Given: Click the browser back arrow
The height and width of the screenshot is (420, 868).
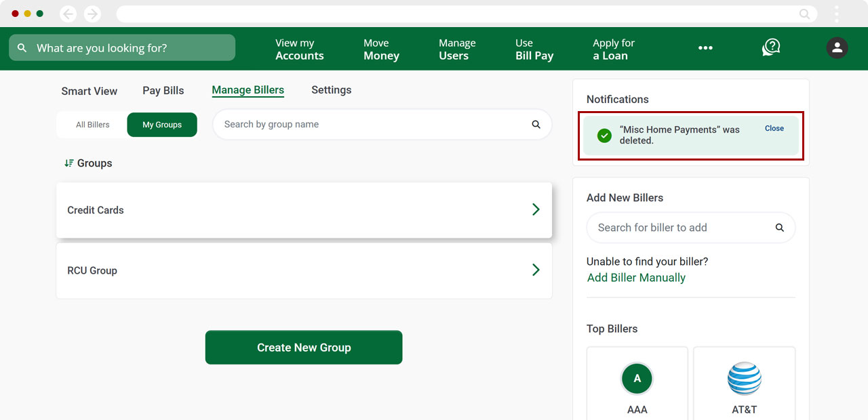Looking at the screenshot, I should [68, 14].
